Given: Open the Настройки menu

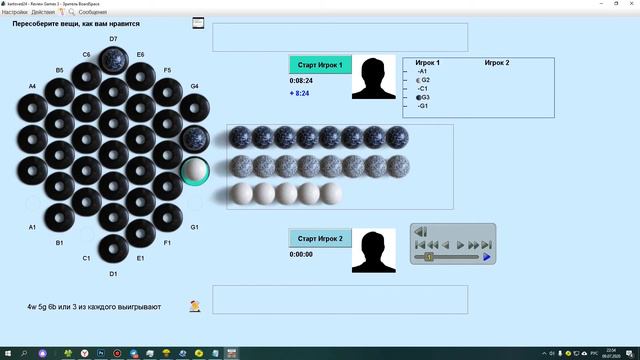Looking at the screenshot, I should 14,12.
